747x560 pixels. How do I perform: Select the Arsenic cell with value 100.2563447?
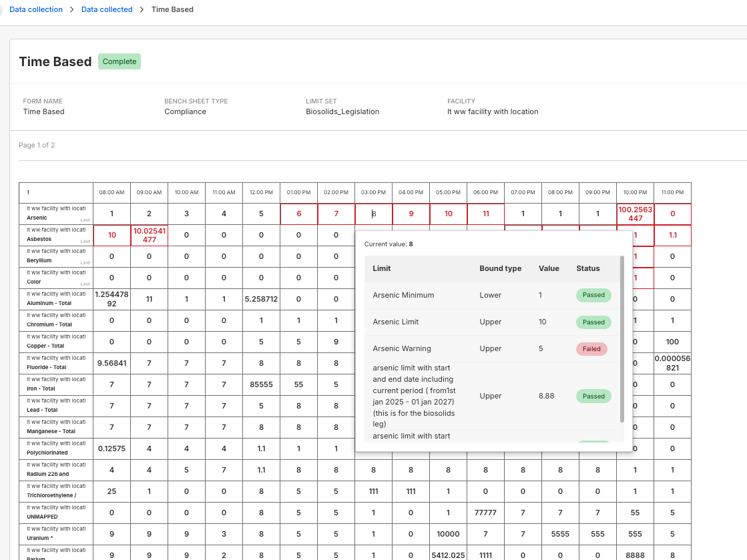pyautogui.click(x=635, y=214)
